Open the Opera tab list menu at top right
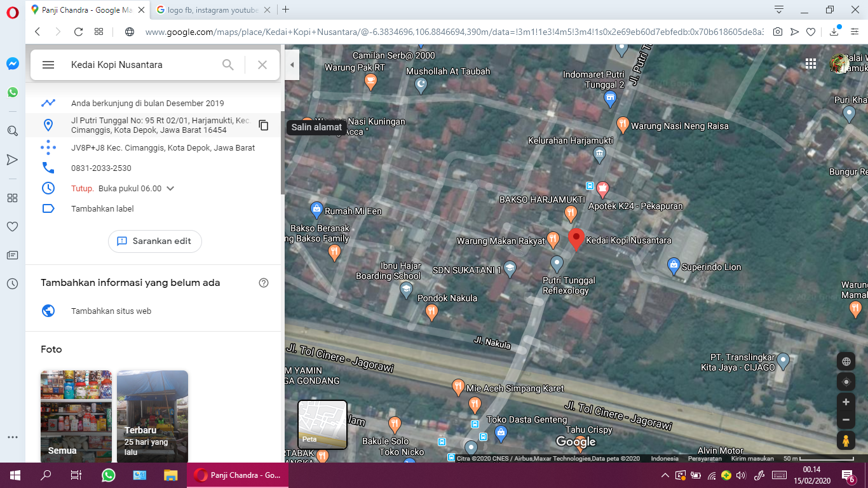The height and width of the screenshot is (488, 868). point(779,10)
